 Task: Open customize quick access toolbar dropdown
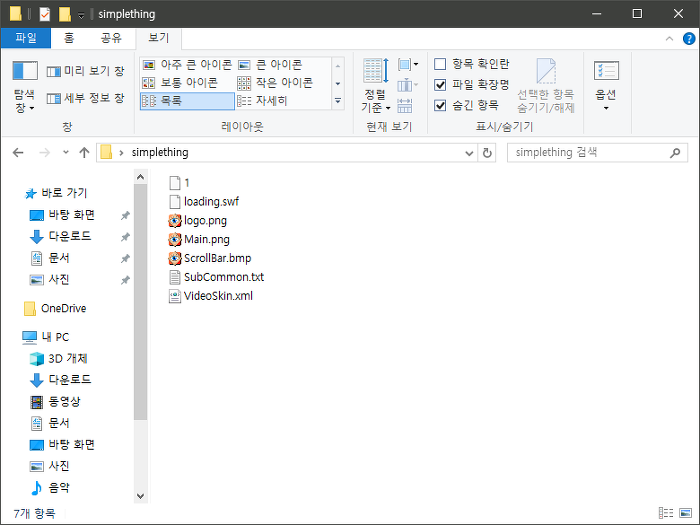coord(81,15)
